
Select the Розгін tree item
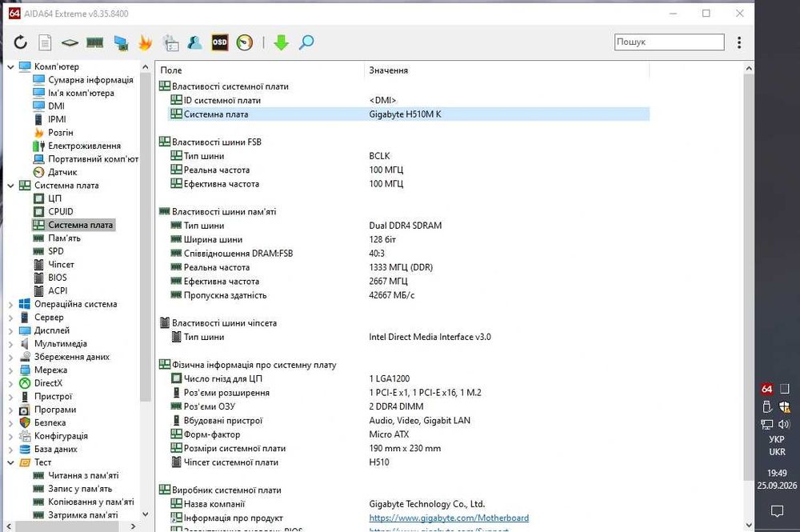(x=60, y=133)
